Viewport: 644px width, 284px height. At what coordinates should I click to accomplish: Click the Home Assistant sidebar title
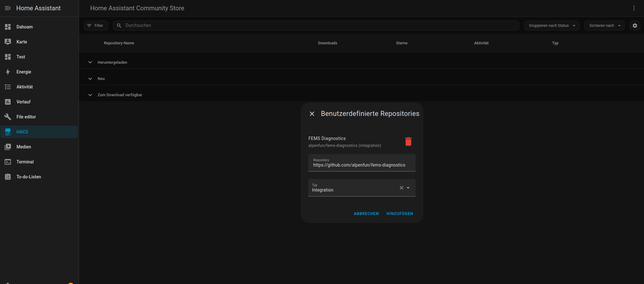point(38,8)
